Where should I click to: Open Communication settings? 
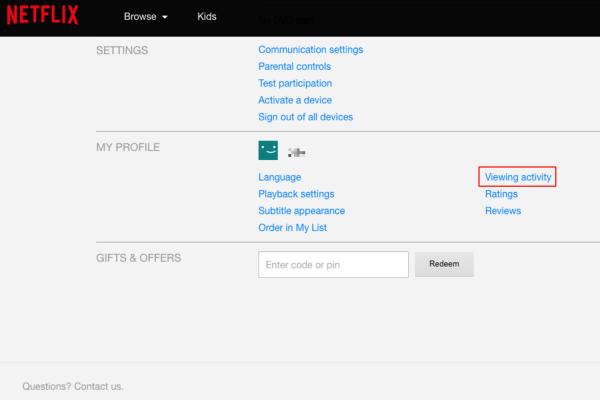point(310,50)
